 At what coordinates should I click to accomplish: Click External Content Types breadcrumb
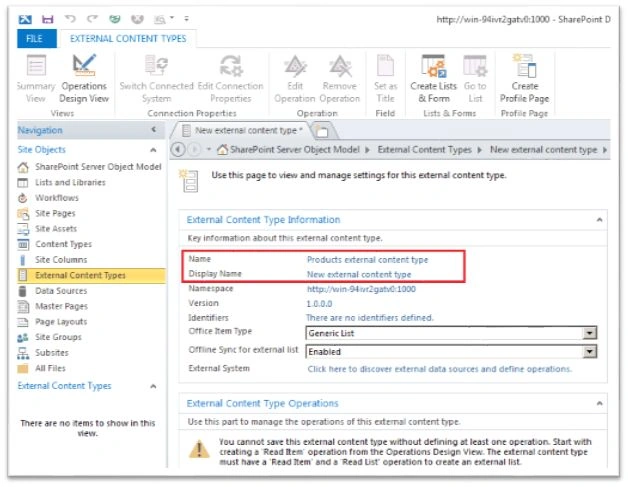[x=425, y=150]
